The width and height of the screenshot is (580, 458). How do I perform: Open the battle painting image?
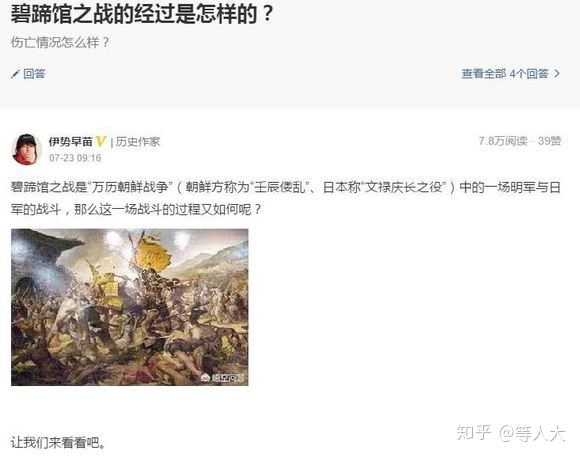tap(129, 307)
